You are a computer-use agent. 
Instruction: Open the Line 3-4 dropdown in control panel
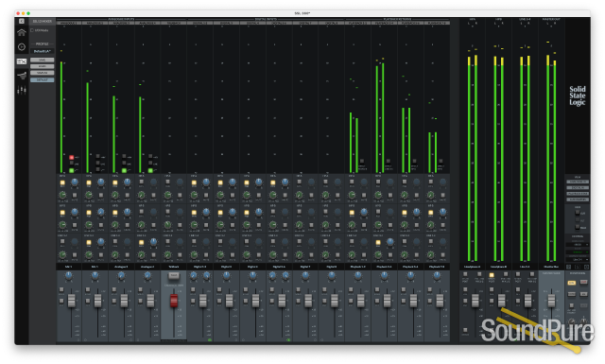click(578, 260)
